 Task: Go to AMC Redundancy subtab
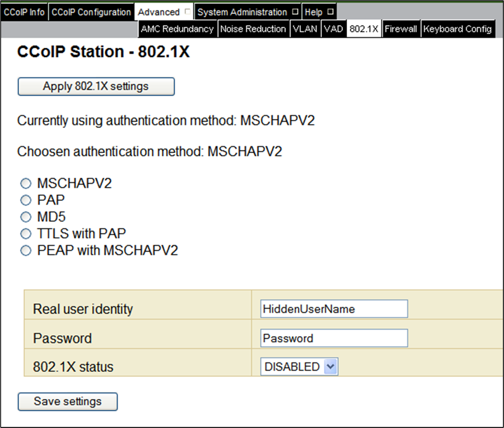[177, 29]
